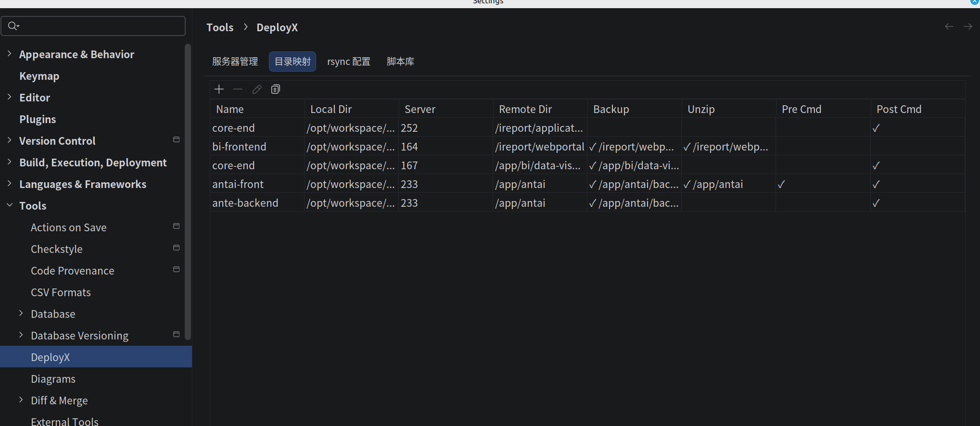Open Actions on Save settings
Image resolution: width=980 pixels, height=426 pixels.
point(68,227)
